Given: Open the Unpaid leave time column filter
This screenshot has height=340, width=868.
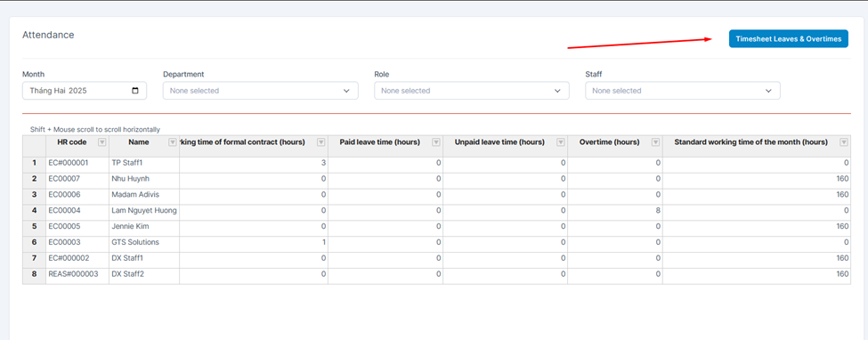Looking at the screenshot, I should pos(561,142).
